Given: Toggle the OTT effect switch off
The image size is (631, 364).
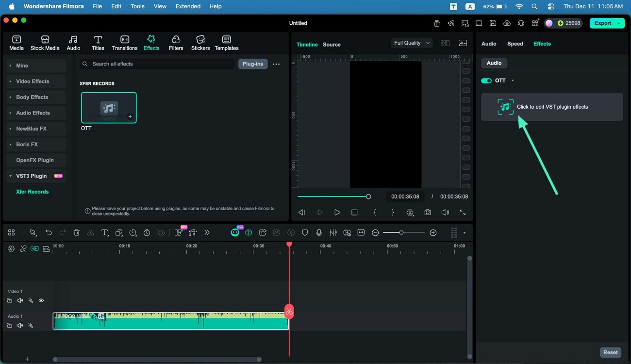Looking at the screenshot, I should pos(486,81).
